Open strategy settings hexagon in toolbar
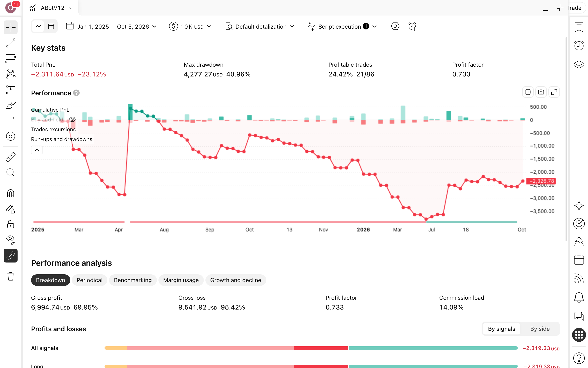588x368 pixels. click(x=395, y=26)
